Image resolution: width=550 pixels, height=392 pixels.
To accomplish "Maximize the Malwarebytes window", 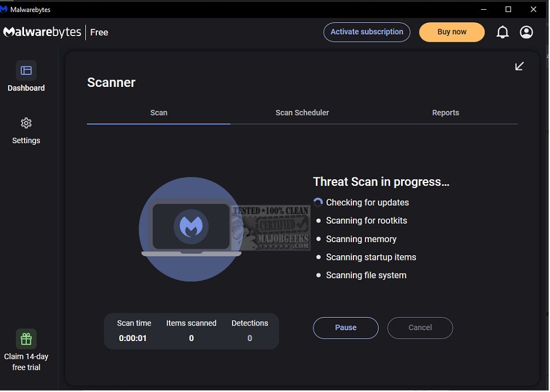I will pyautogui.click(x=508, y=10).
